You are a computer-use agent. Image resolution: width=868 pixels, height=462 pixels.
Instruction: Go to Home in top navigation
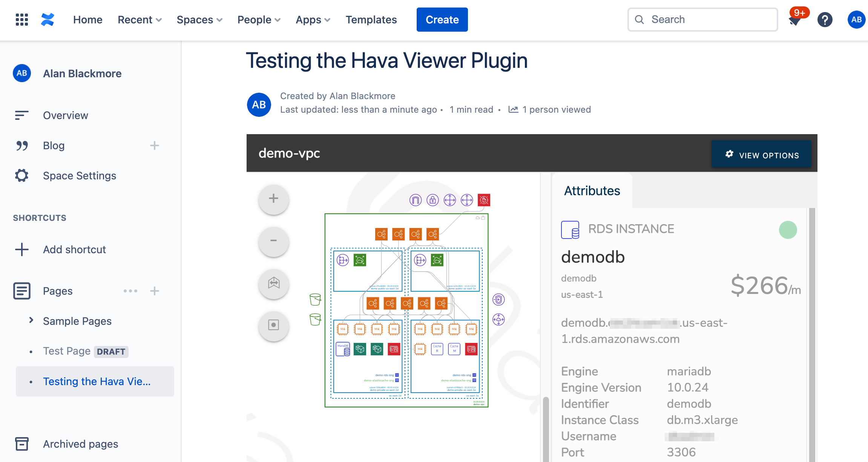tap(88, 20)
